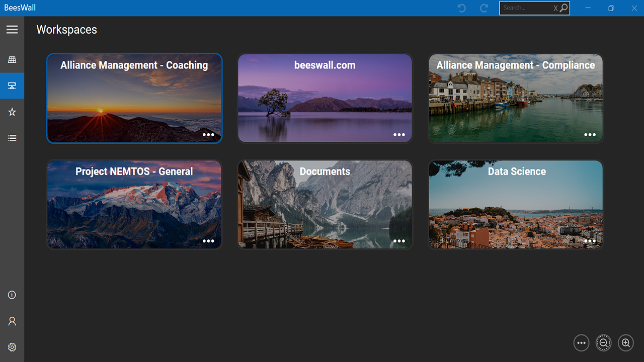Viewport: 644px width, 362px height.
Task: Open options for Alliance Management - Coaching card
Action: click(x=208, y=135)
